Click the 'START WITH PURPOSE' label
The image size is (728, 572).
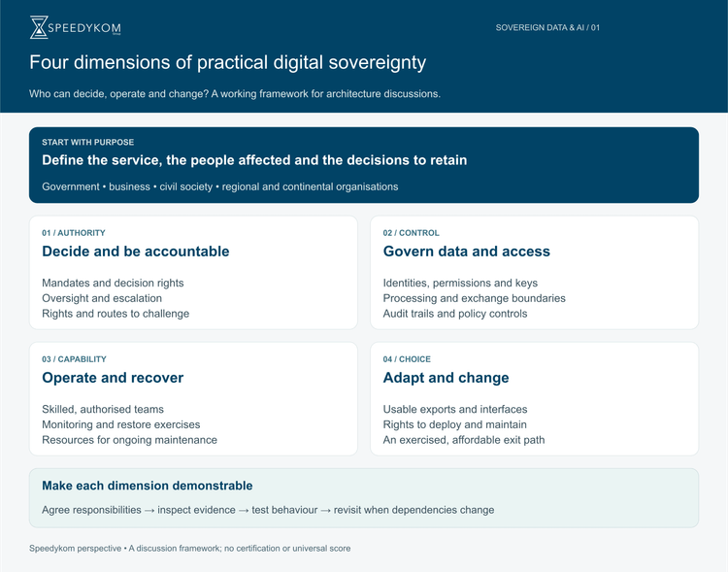tap(87, 142)
